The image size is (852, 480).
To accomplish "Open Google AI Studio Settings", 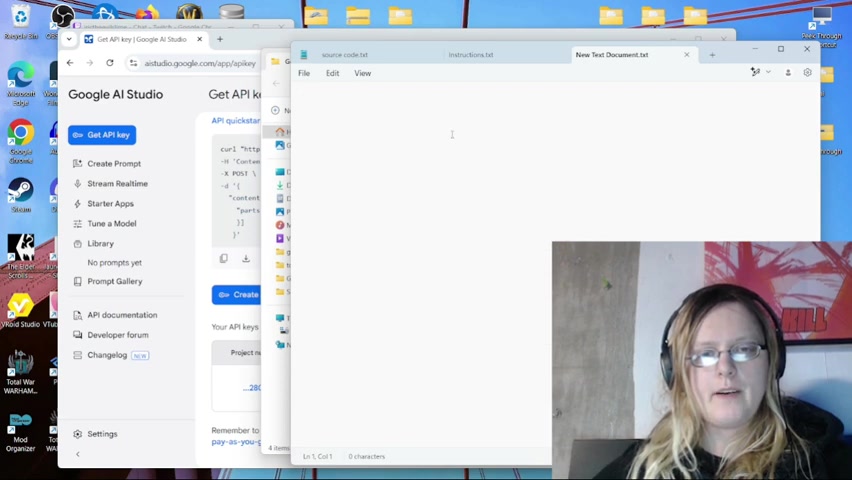I will [x=101, y=434].
